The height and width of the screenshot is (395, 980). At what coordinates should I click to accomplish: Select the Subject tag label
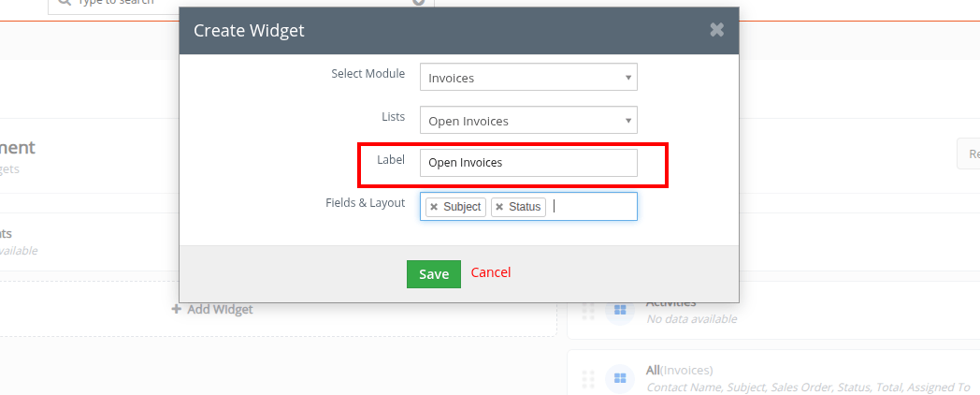coord(462,207)
